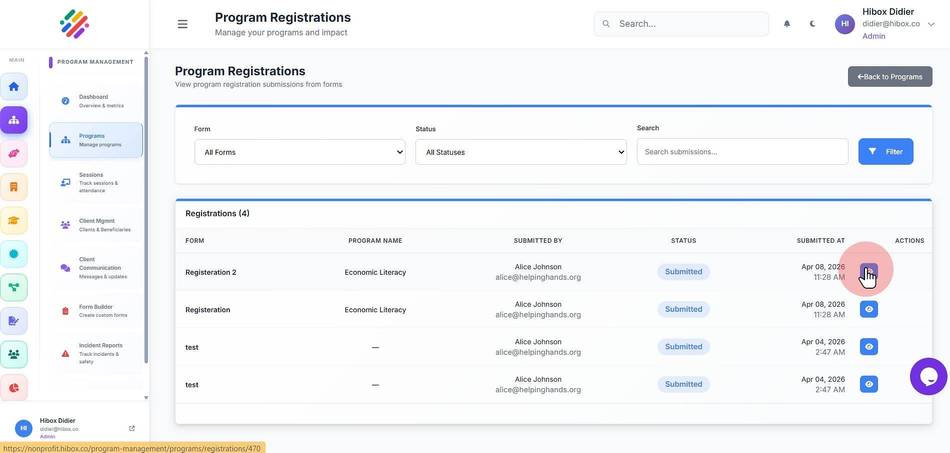The height and width of the screenshot is (453, 950).
Task: Open Programs menu item
Action: pyautogui.click(x=96, y=140)
